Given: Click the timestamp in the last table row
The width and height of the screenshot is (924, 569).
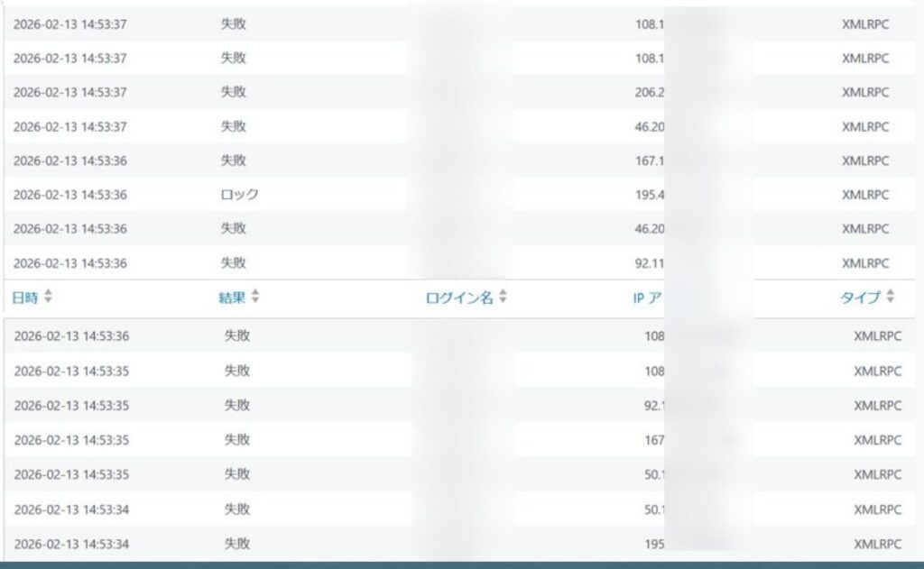Looking at the screenshot, I should (71, 544).
